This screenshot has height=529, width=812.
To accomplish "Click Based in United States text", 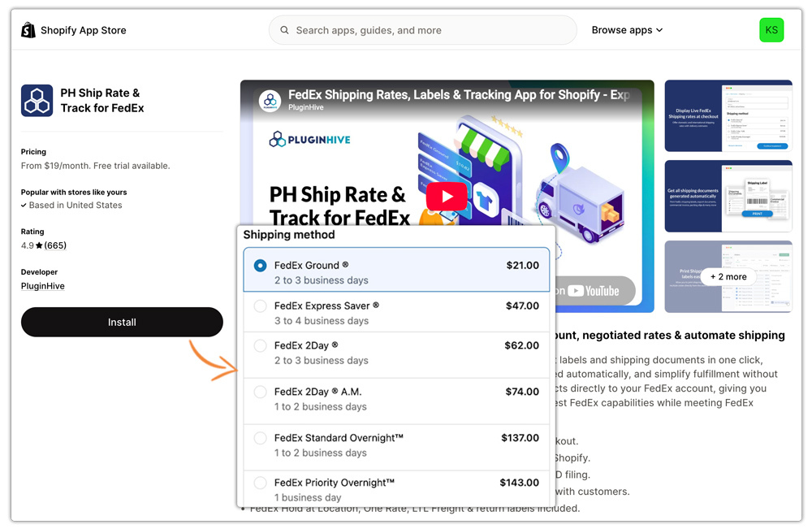I will pyautogui.click(x=76, y=205).
